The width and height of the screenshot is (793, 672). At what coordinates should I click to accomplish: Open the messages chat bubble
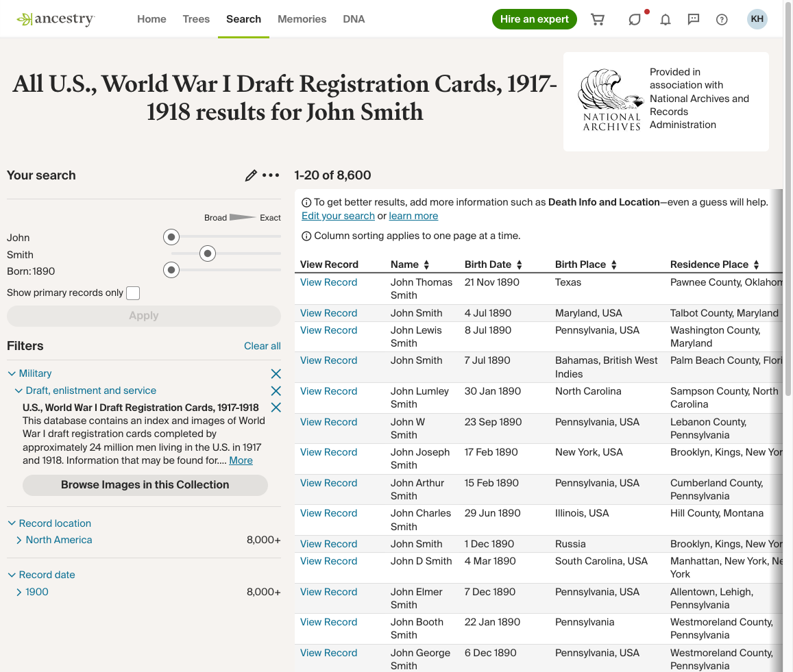tap(693, 19)
